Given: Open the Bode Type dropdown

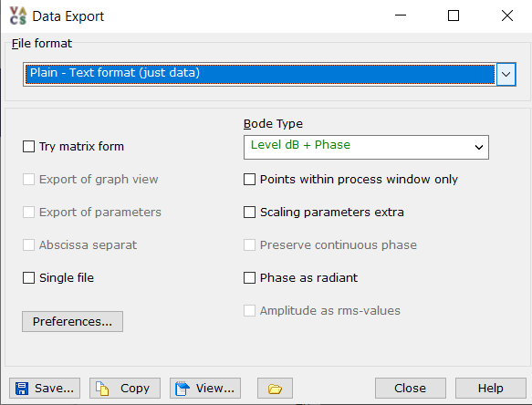Looking at the screenshot, I should click(366, 147).
